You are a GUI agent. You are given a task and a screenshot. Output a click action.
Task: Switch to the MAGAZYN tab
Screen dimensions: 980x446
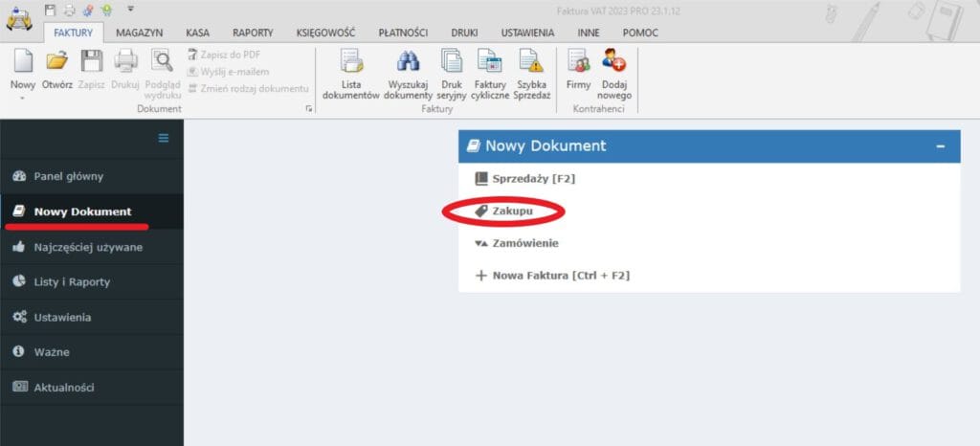tap(139, 33)
